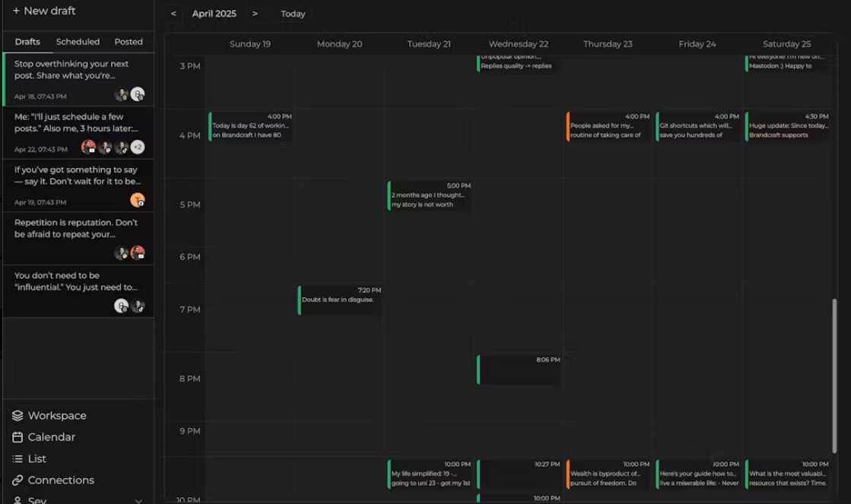Switch to the Drafts tab
Viewport: 851px width, 504px height.
tap(27, 42)
